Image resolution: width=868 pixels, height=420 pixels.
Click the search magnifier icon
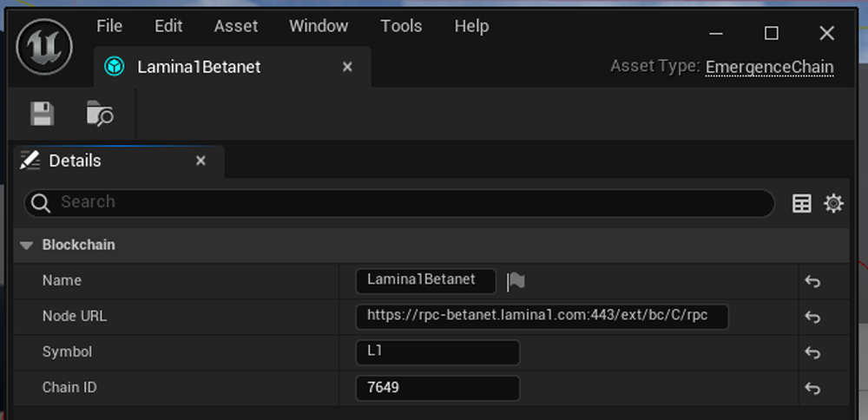coord(41,203)
